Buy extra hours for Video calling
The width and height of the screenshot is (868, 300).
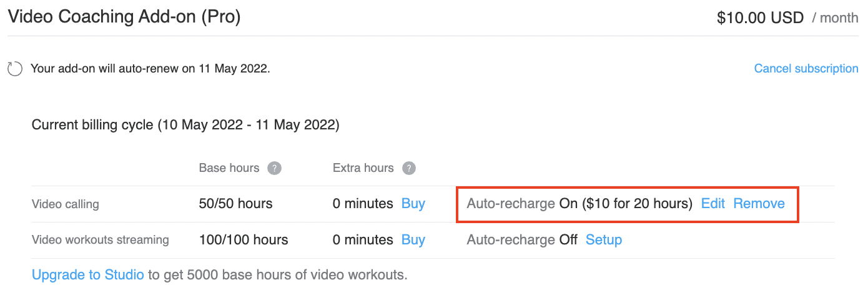[413, 204]
